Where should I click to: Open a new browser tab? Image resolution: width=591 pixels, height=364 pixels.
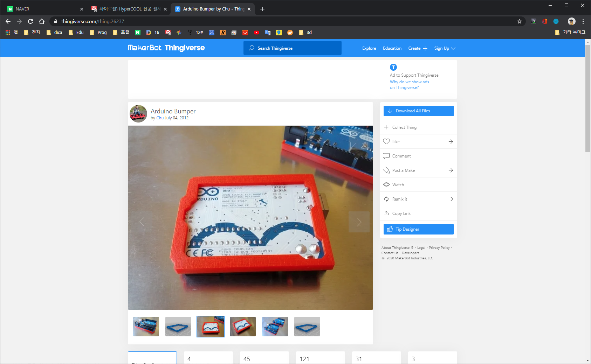tap(262, 9)
